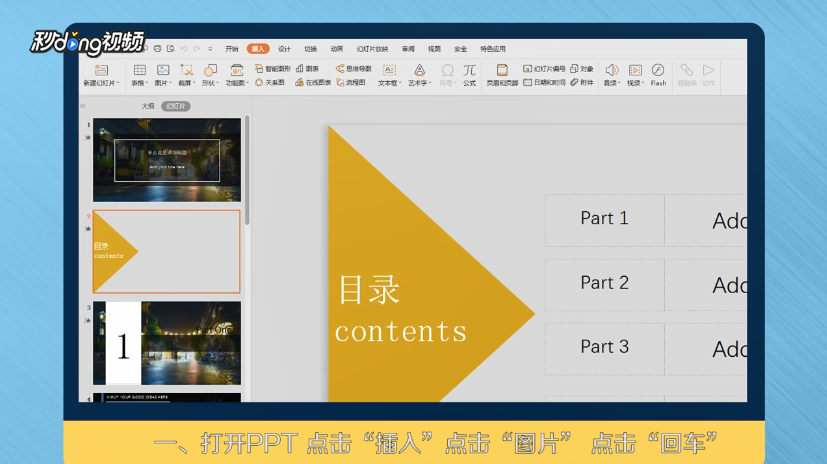Click the Function chart (功能图) icon
This screenshot has height=464, width=827.
pyautogui.click(x=236, y=70)
